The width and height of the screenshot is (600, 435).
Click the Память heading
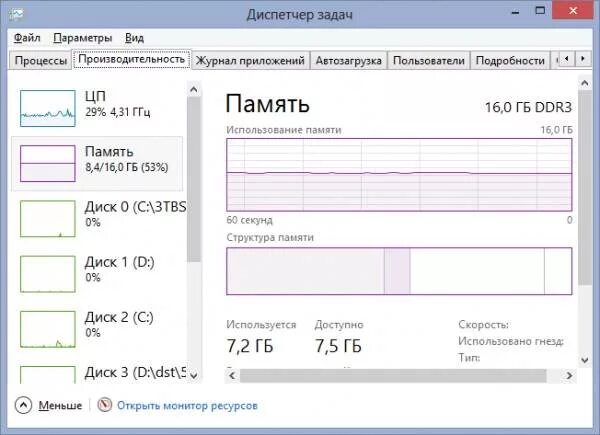267,104
